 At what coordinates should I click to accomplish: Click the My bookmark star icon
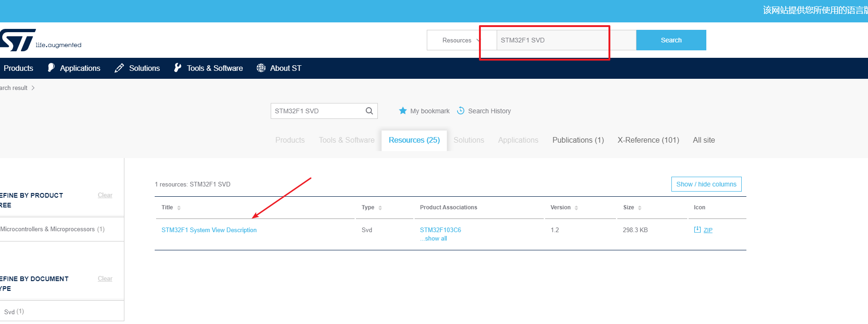[x=403, y=110]
